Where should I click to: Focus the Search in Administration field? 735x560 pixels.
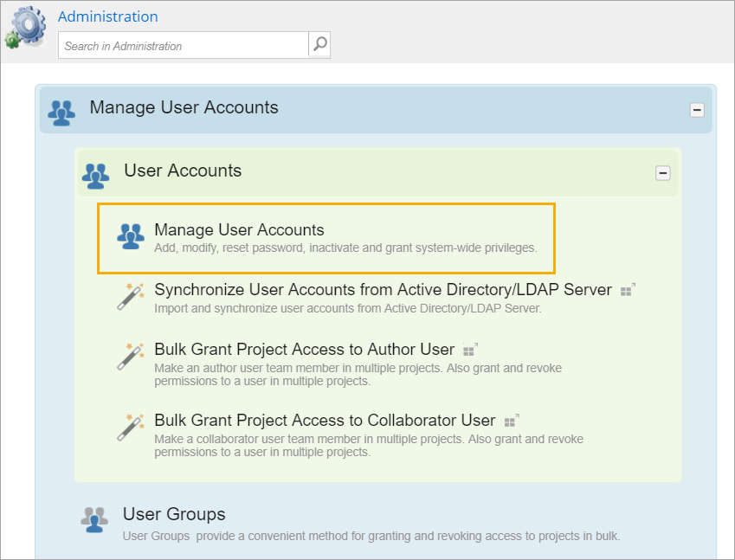184,45
